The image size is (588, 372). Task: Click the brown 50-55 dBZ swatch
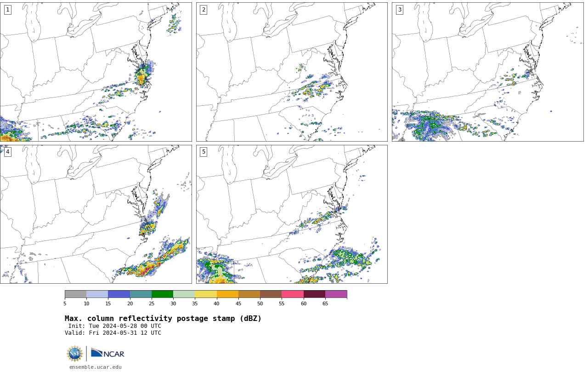click(271, 294)
